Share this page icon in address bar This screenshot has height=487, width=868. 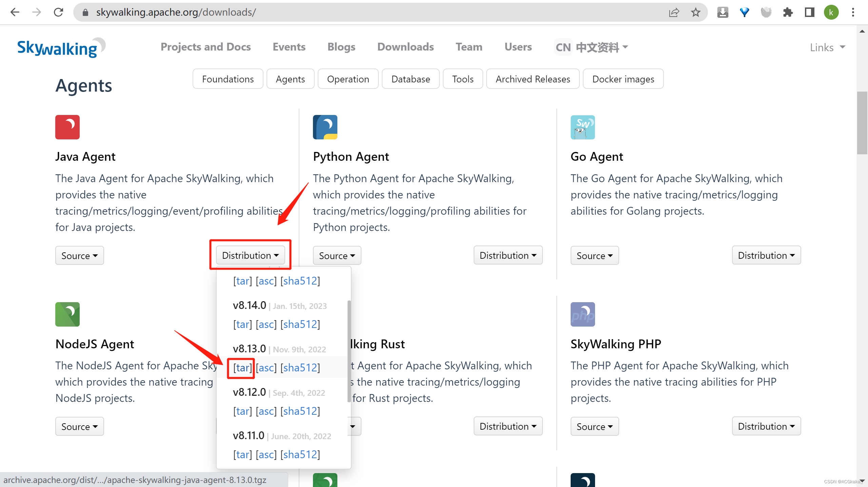tap(674, 13)
